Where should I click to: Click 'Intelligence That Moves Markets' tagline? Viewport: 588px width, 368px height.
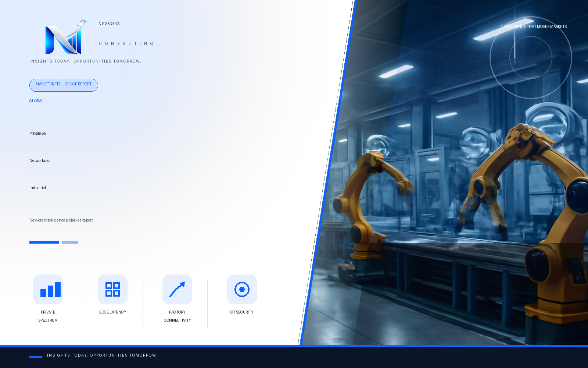click(533, 26)
